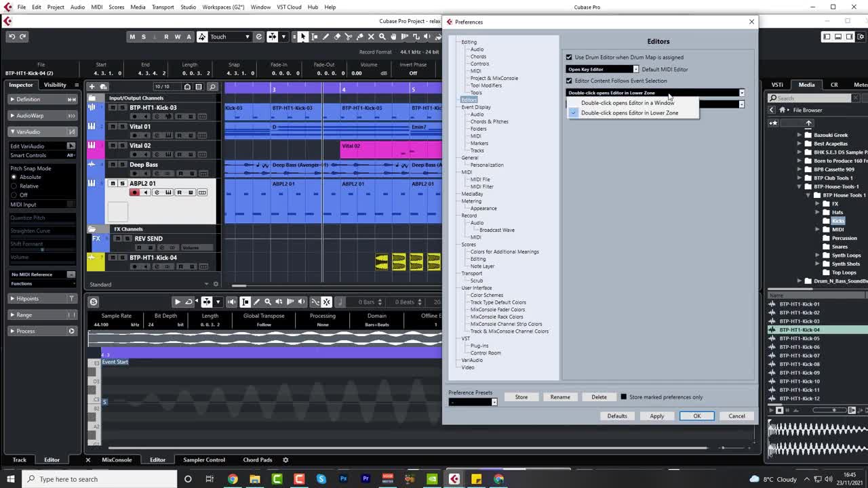Toggle Mute on Vital 01 track
This screenshot has width=868, height=488.
(x=113, y=127)
